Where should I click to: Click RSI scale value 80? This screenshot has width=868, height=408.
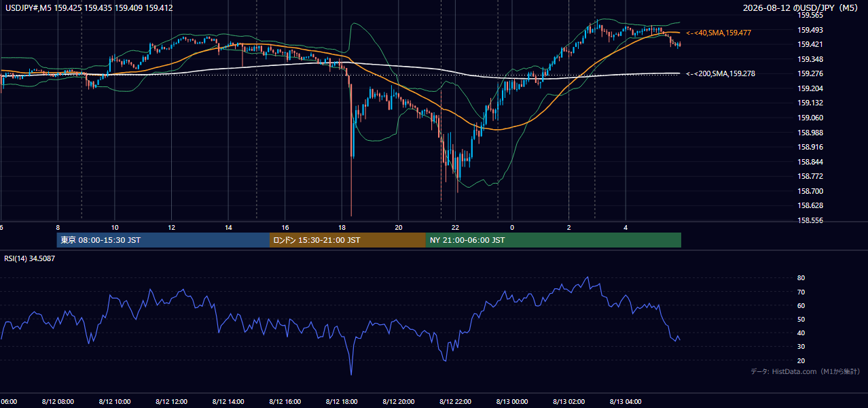[801, 278]
